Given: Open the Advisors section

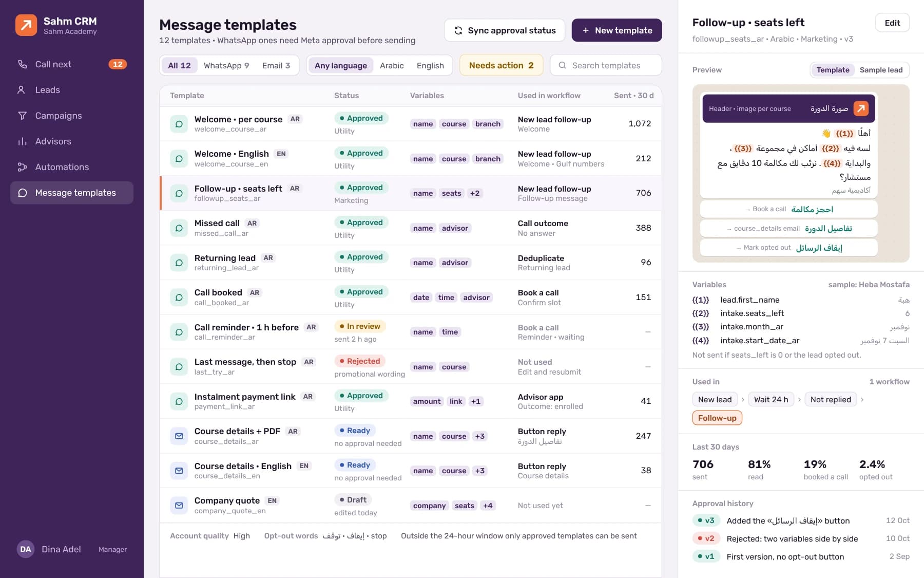Looking at the screenshot, I should pos(72,141).
